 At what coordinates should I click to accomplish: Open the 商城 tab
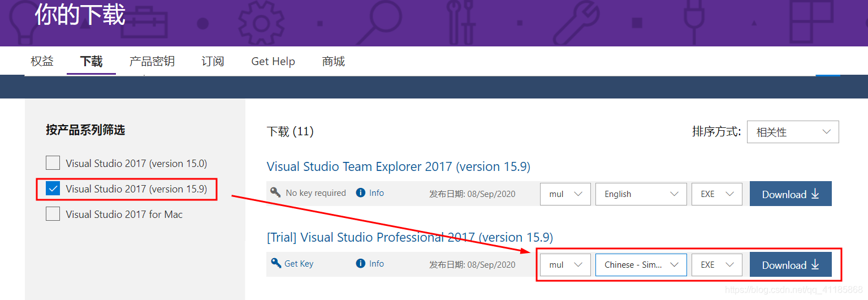pos(333,61)
